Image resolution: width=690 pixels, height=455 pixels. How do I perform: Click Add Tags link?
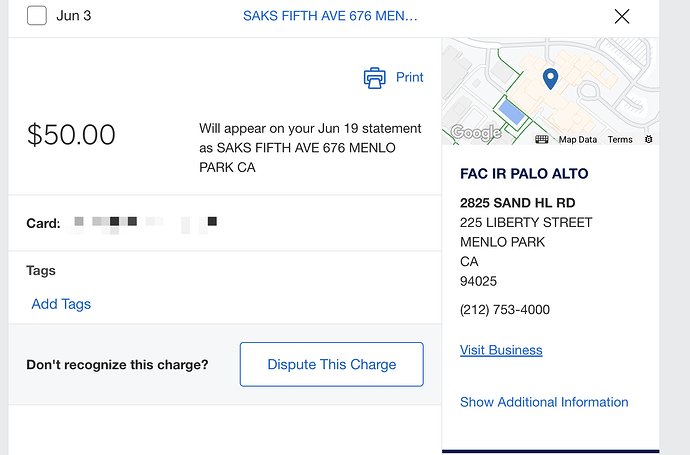(x=61, y=304)
